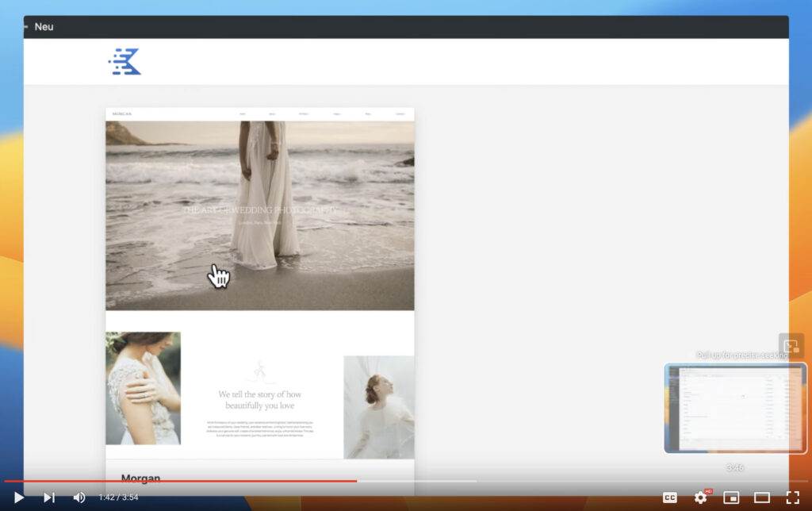This screenshot has width=812, height=511.
Task: Select the leftmost navigation link on the Morgan site
Action: pyautogui.click(x=243, y=113)
